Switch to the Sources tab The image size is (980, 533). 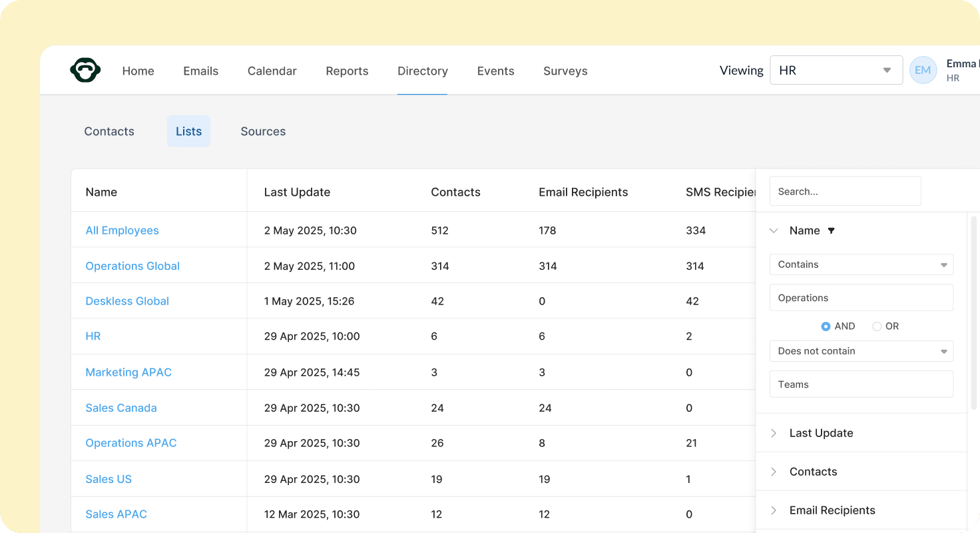(x=263, y=131)
